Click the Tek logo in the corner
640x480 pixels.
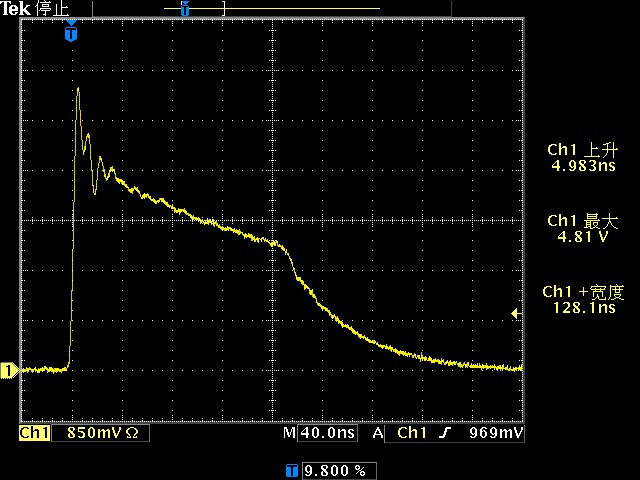point(16,9)
